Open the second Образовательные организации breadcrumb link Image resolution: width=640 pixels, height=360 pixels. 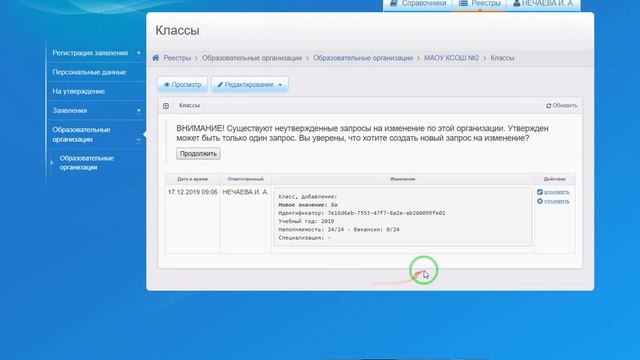363,58
